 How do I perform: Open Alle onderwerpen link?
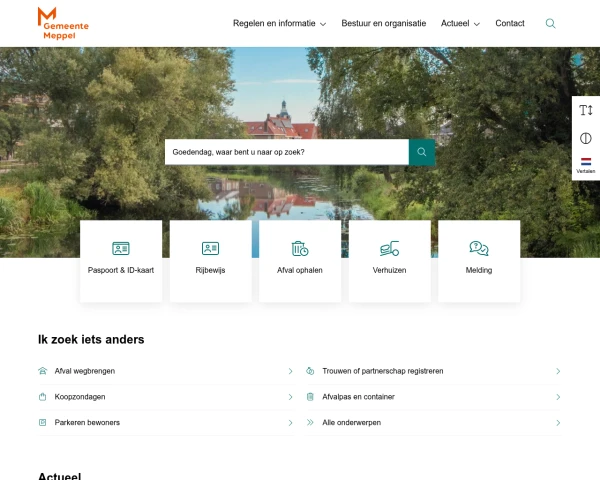[x=351, y=423]
